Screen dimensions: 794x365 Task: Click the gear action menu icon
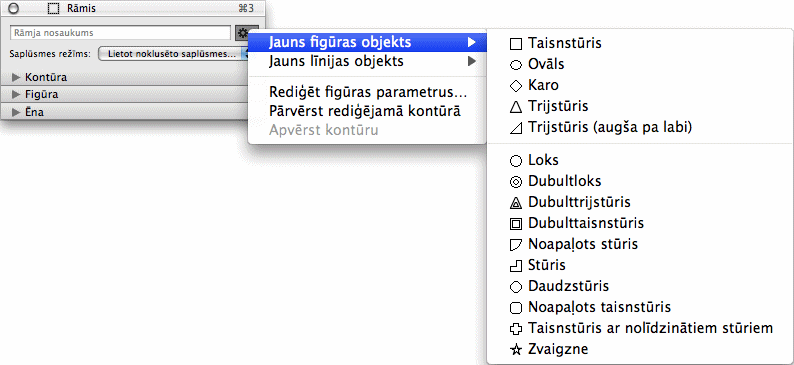click(x=243, y=33)
